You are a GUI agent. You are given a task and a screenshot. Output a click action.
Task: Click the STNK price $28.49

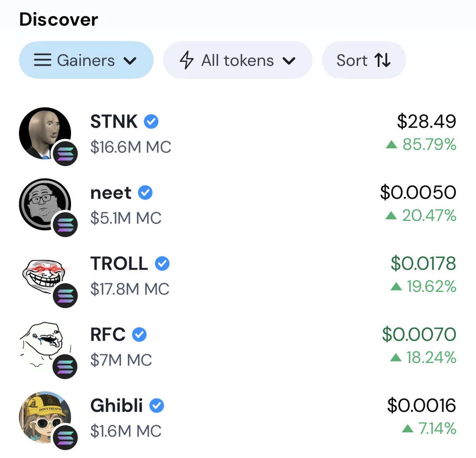pyautogui.click(x=426, y=121)
